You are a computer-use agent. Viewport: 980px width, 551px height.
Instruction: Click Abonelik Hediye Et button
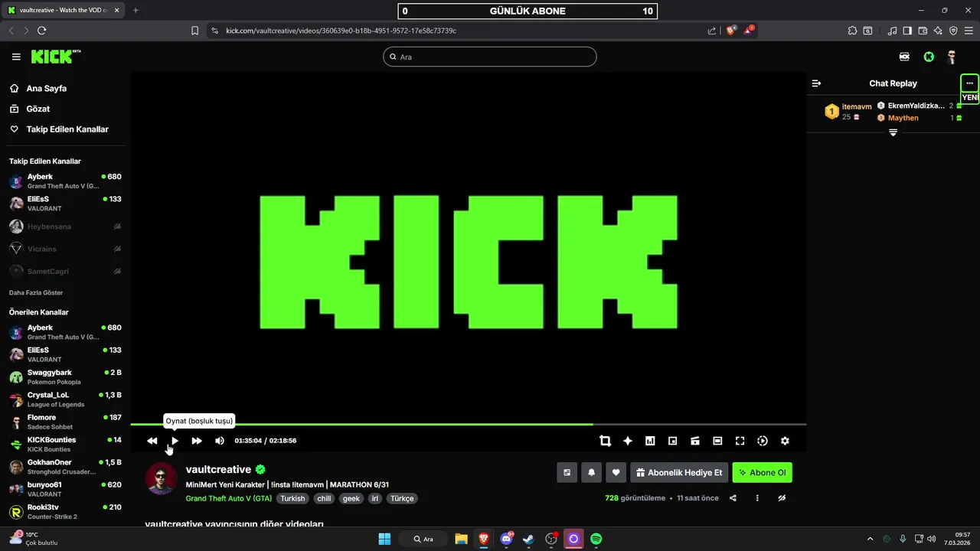tap(679, 473)
